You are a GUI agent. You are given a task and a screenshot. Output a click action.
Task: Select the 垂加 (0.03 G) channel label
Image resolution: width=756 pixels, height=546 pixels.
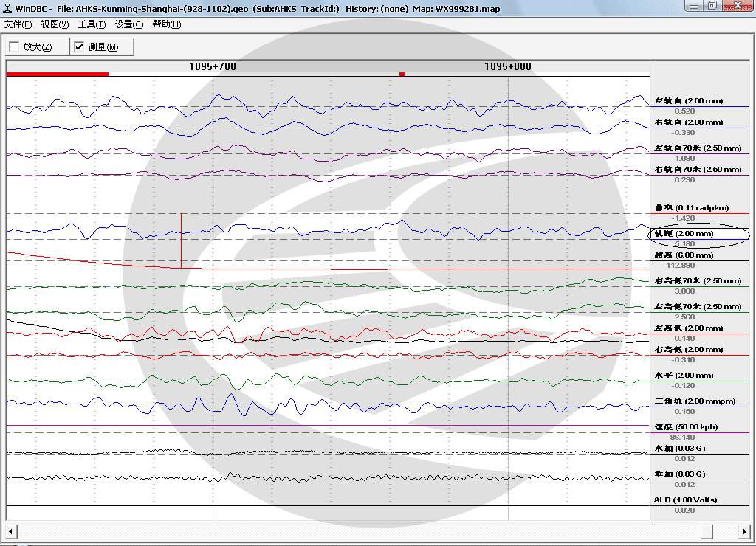(x=680, y=474)
